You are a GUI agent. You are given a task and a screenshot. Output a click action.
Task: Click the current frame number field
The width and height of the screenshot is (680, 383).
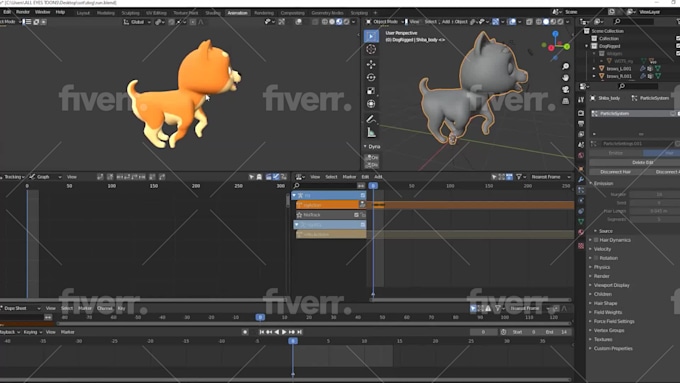click(483, 332)
